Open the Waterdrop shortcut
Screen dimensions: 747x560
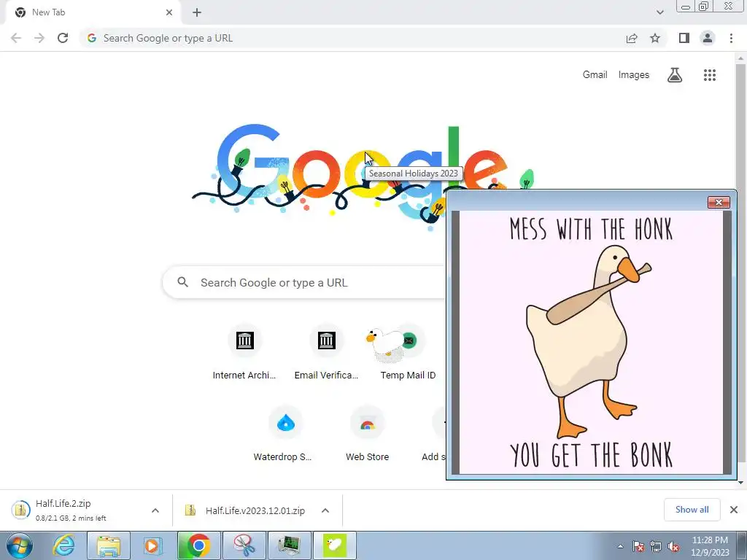click(x=285, y=434)
